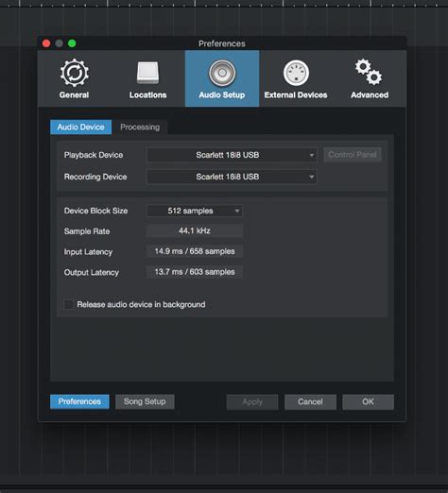Select the Advanced double-gear icon
448x493 pixels.
point(369,72)
